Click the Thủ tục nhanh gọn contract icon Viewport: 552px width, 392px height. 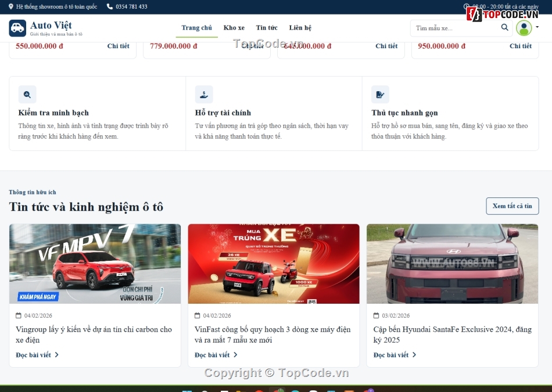click(380, 94)
